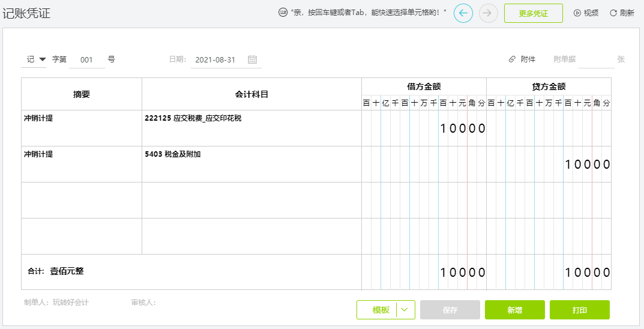This screenshot has height=329, width=644.
Task: Select the 5403 税金及附加 account cell
Action: (251, 164)
